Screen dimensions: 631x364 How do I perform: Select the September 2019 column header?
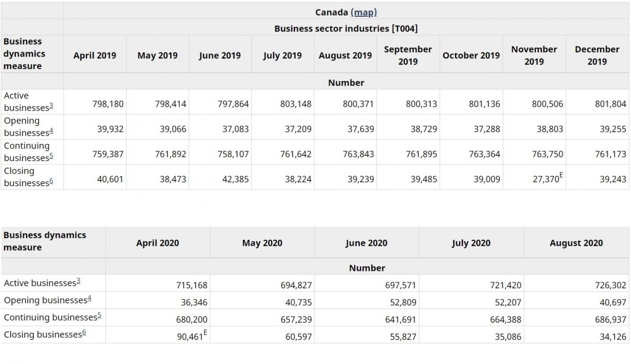point(408,55)
